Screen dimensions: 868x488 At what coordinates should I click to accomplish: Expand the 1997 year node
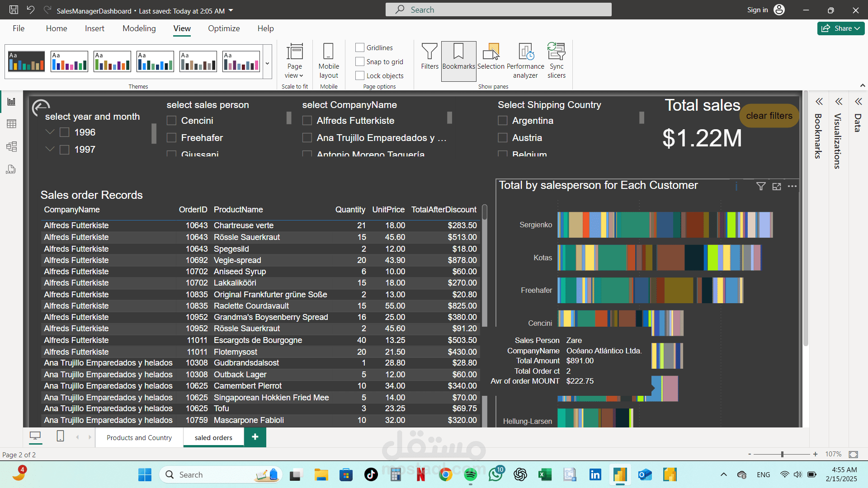50,149
